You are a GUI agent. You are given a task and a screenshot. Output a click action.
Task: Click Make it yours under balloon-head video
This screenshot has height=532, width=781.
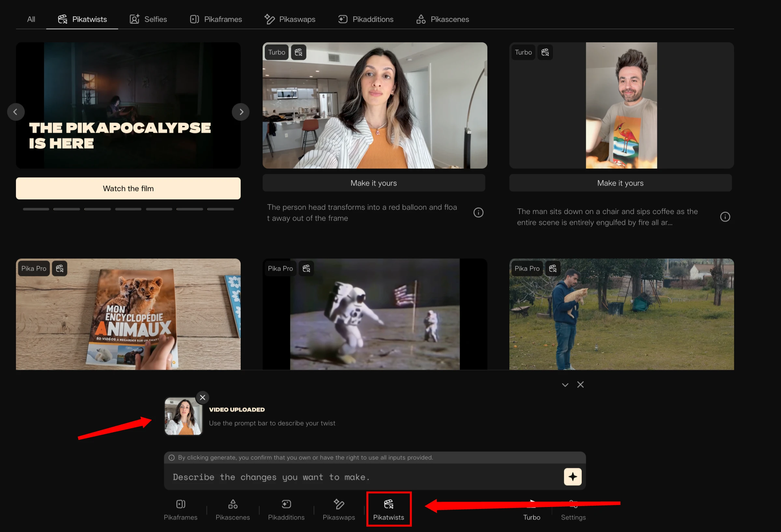374,183
